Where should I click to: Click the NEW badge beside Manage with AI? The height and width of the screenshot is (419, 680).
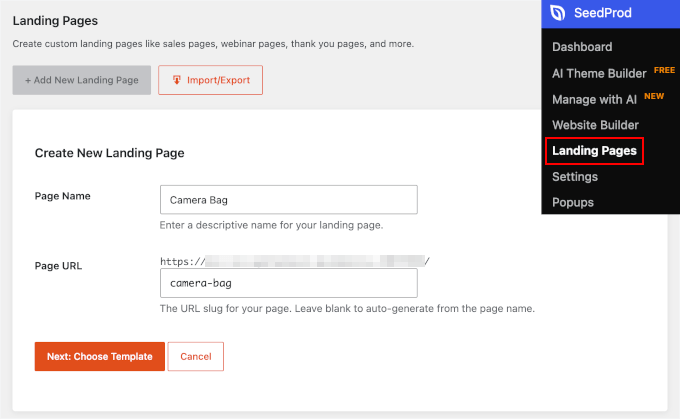click(654, 96)
